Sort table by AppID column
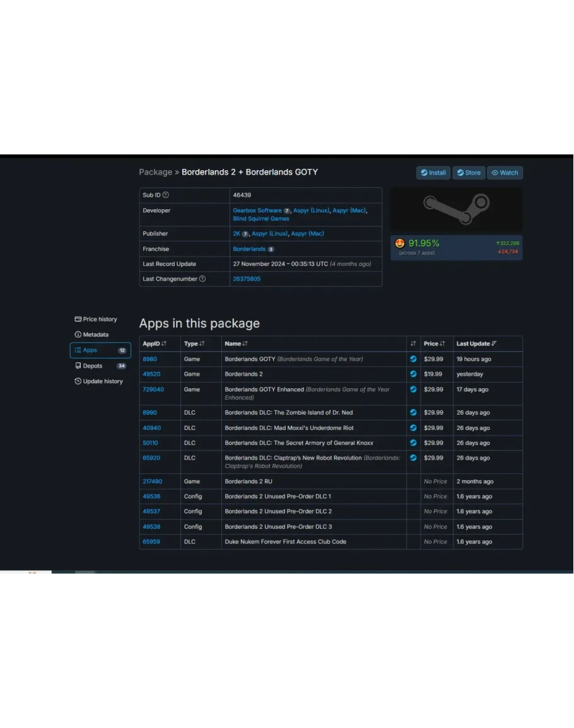This screenshot has width=574, height=728. click(155, 344)
